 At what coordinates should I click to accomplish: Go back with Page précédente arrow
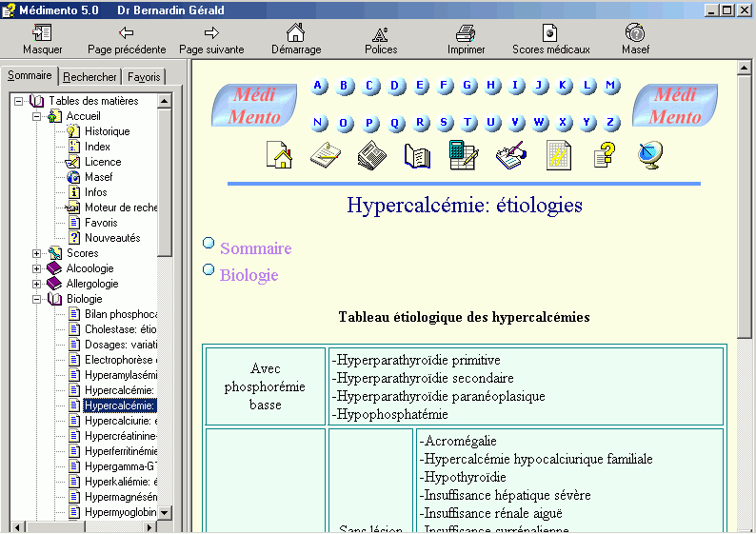(x=127, y=32)
